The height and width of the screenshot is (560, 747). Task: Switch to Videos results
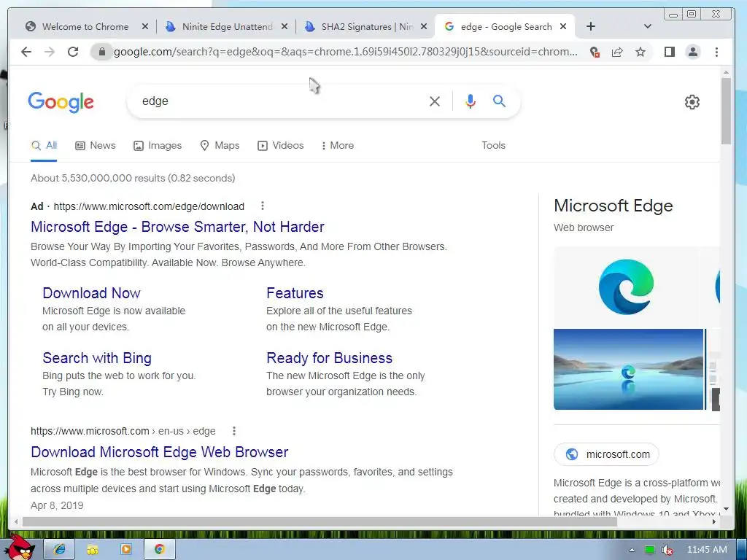(280, 146)
